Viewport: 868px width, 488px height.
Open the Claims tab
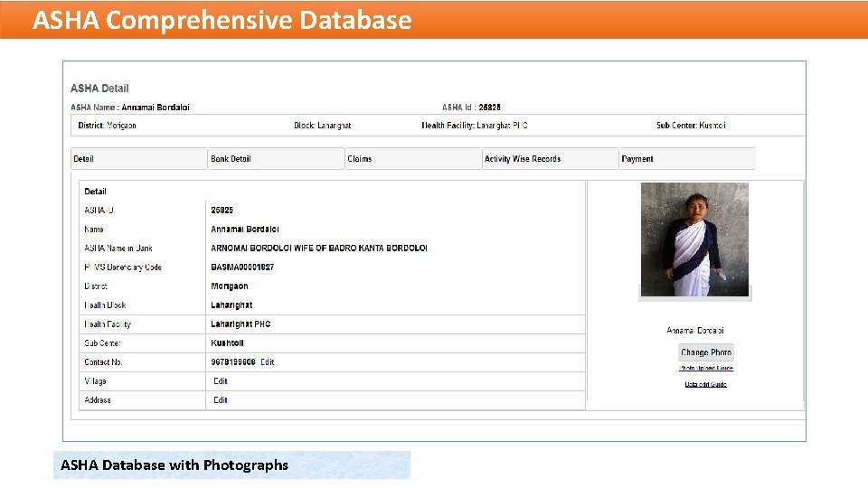(413, 159)
